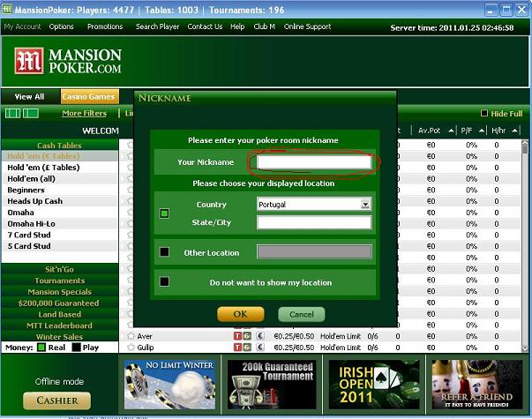Open the 200k Guaranteed Tournament banner
The height and width of the screenshot is (419, 532).
coord(272,385)
